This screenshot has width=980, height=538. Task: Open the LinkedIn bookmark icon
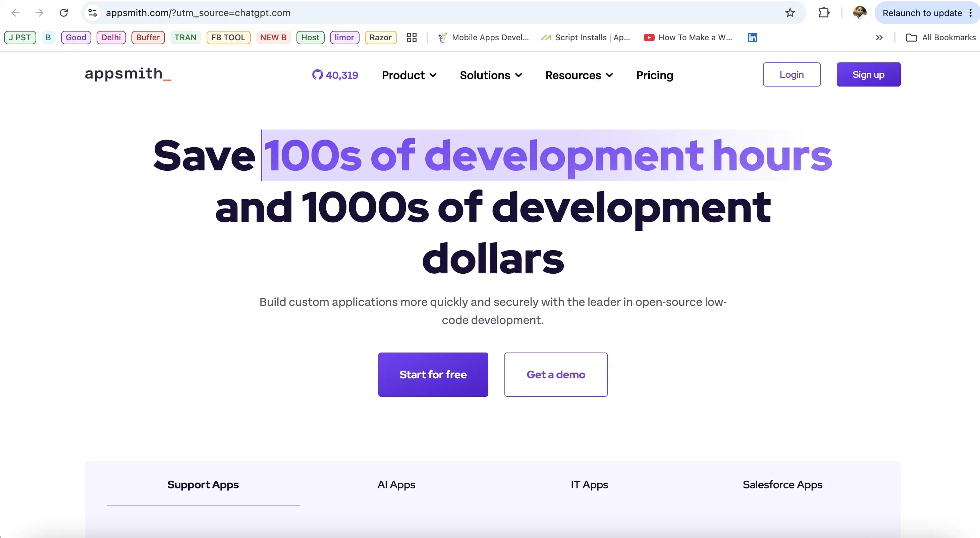(x=752, y=37)
